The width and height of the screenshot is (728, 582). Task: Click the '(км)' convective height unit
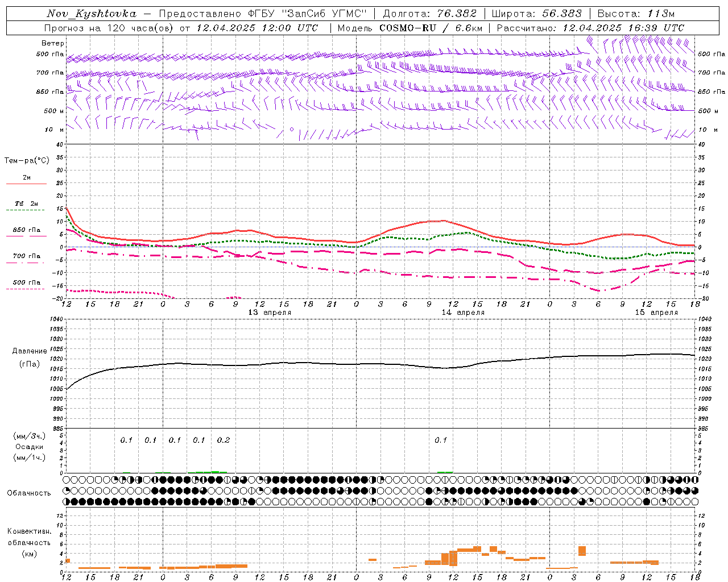pos(30,554)
